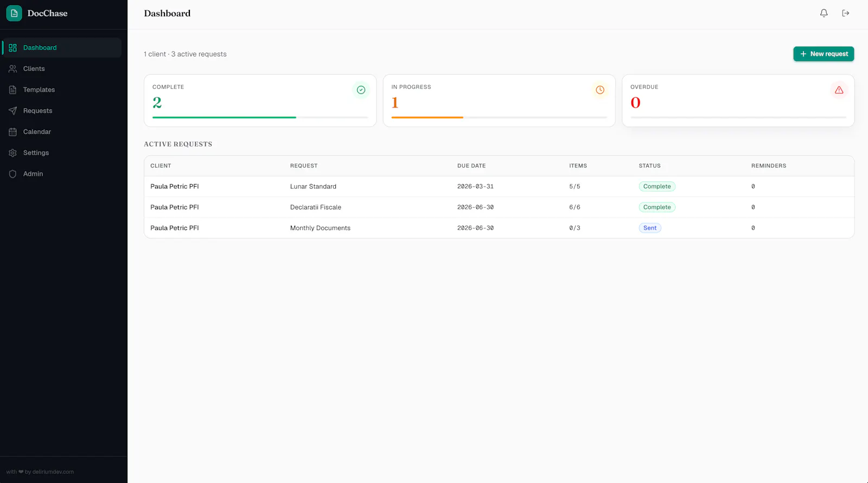Go to Clients page
The width and height of the screenshot is (868, 483).
(x=62, y=69)
